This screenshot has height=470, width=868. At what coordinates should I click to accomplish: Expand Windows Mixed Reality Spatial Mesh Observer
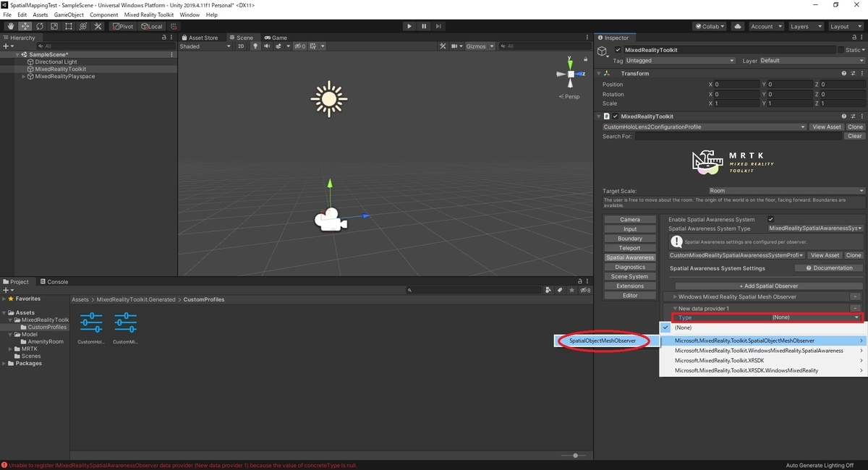click(x=675, y=296)
